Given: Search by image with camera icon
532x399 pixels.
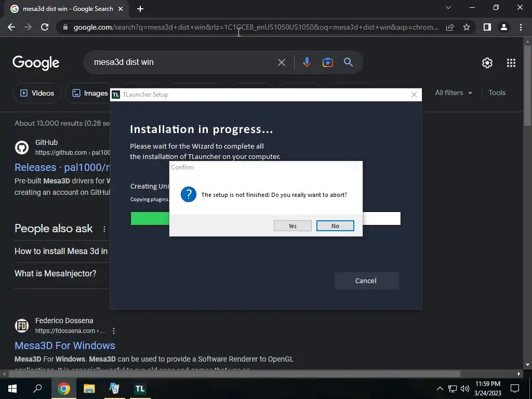Looking at the screenshot, I should (327, 62).
